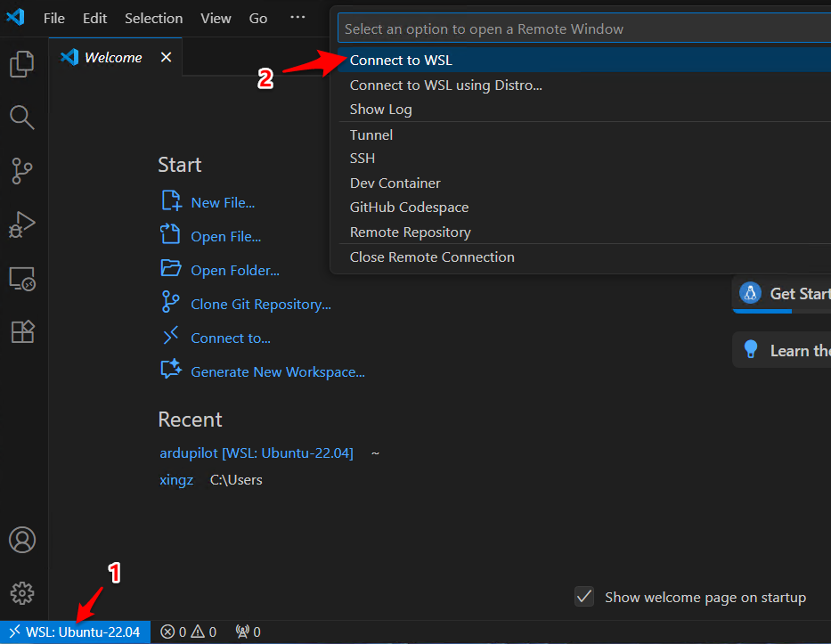Open Remote Explorer icon in activity bar
The height and width of the screenshot is (644, 831).
(22, 279)
